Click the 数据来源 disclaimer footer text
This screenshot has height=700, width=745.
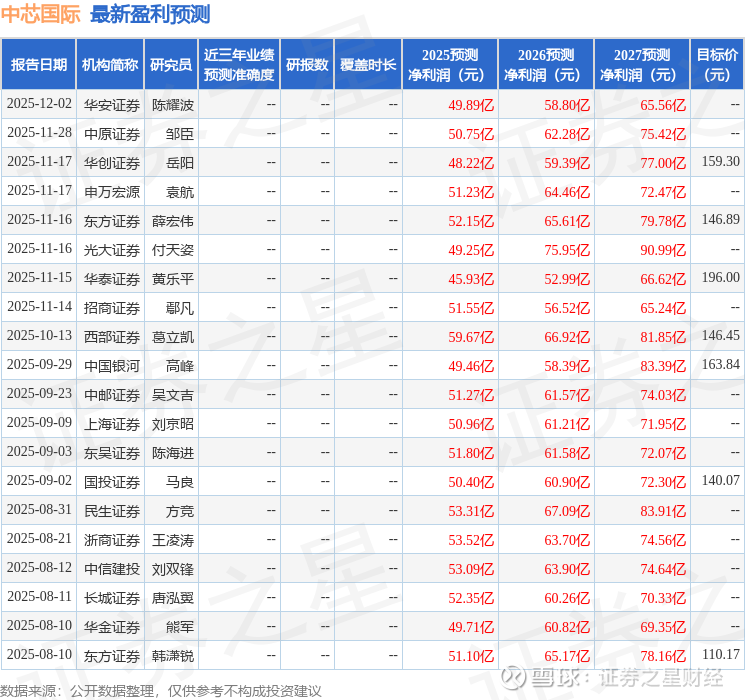(161, 690)
